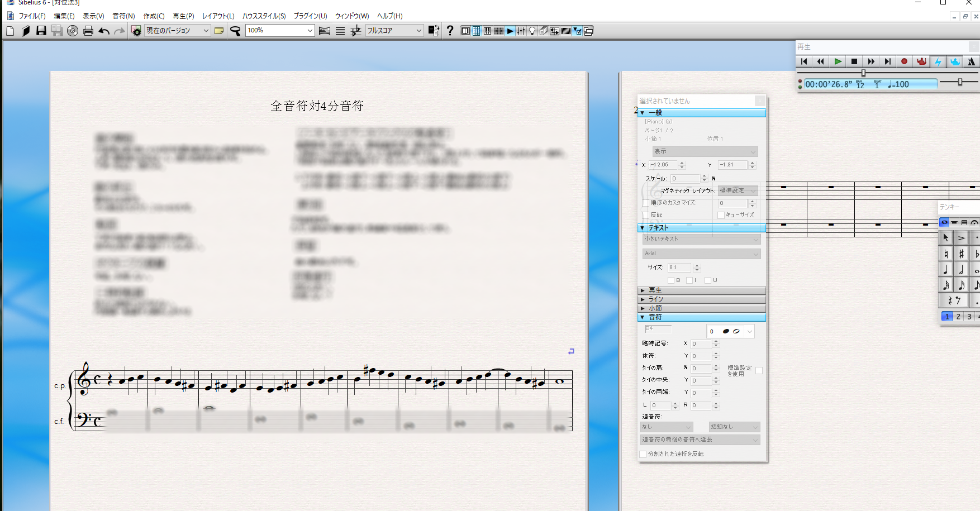The width and height of the screenshot is (980, 511).
Task: Collapse the 音符 properties section
Action: (x=702, y=317)
